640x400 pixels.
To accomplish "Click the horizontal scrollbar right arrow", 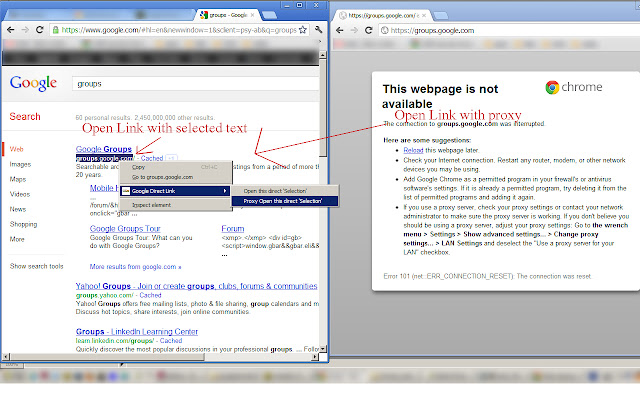I will point(315,357).
